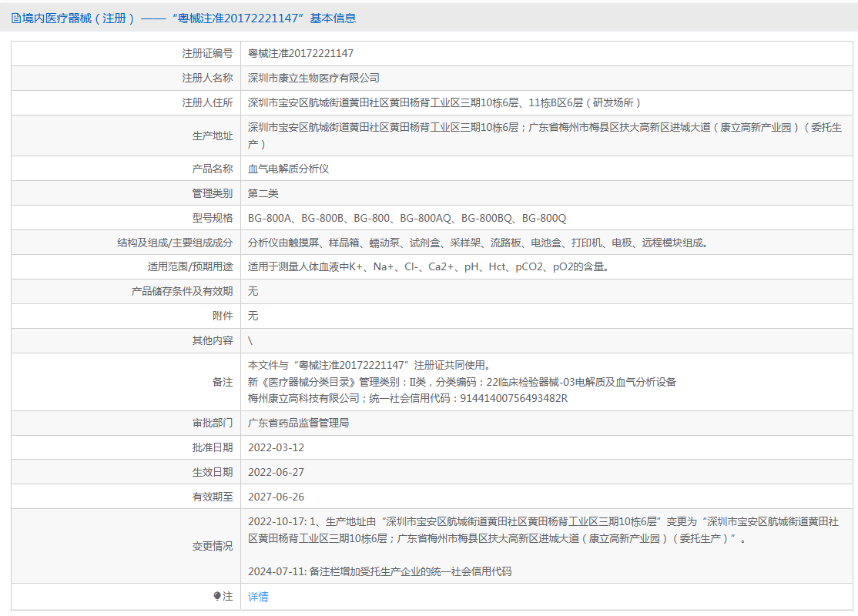Select the 生产地址 address text
The image size is (858, 616).
tap(545, 136)
